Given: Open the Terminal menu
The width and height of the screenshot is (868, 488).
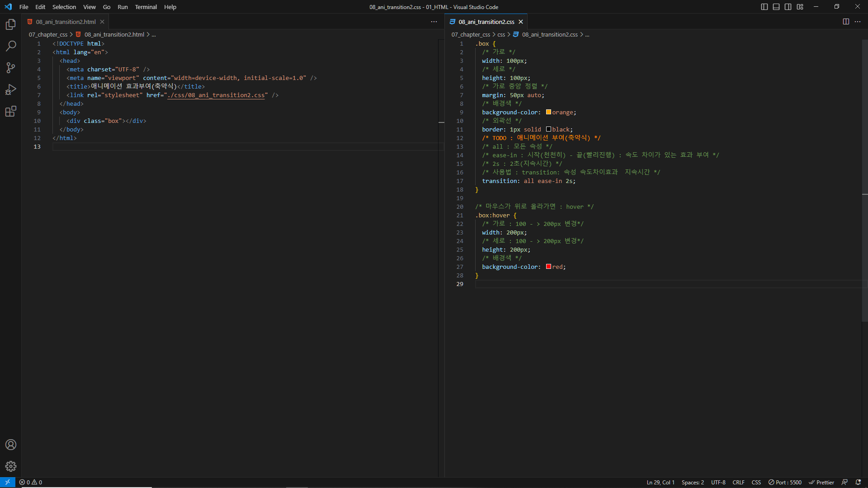Looking at the screenshot, I should tap(146, 7).
